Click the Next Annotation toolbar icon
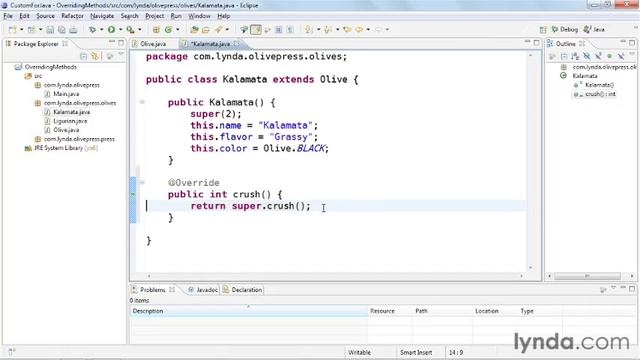The height and width of the screenshot is (360, 640). point(309,29)
